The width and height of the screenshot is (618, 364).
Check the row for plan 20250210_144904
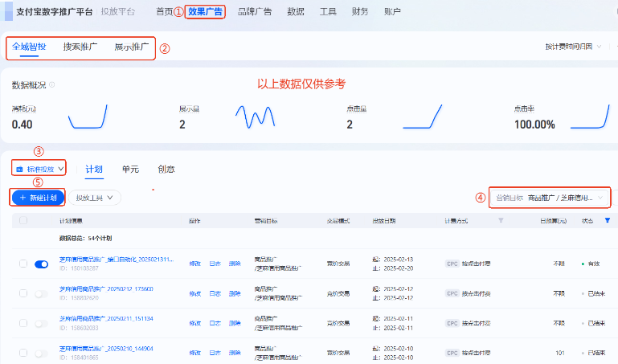click(23, 353)
